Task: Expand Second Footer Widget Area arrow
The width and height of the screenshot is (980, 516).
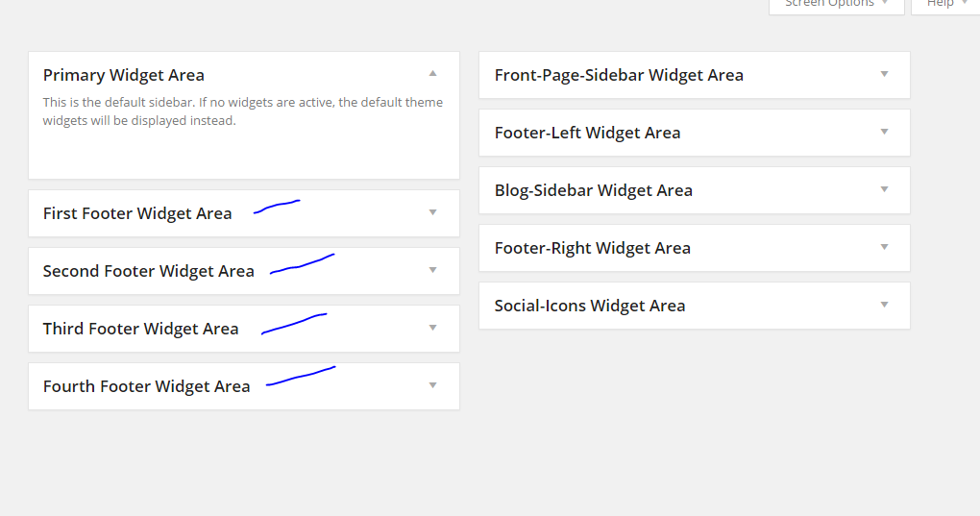Action: 433,270
